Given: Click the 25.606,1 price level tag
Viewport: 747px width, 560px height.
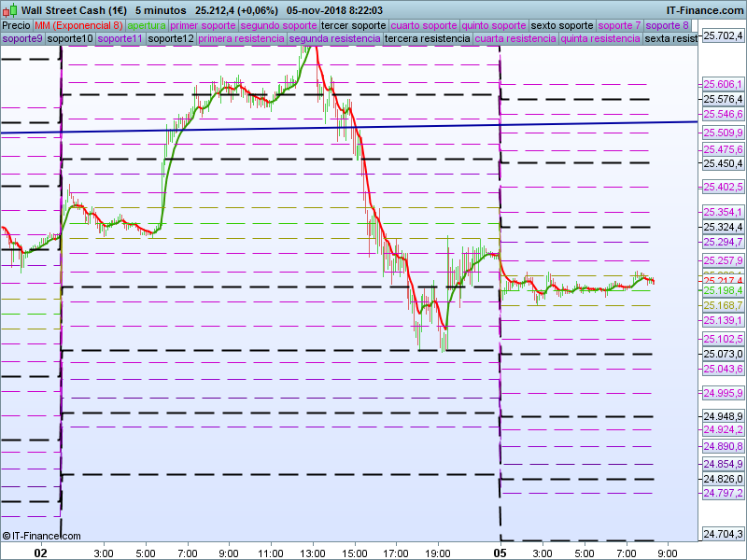Looking at the screenshot, I should pos(722,84).
